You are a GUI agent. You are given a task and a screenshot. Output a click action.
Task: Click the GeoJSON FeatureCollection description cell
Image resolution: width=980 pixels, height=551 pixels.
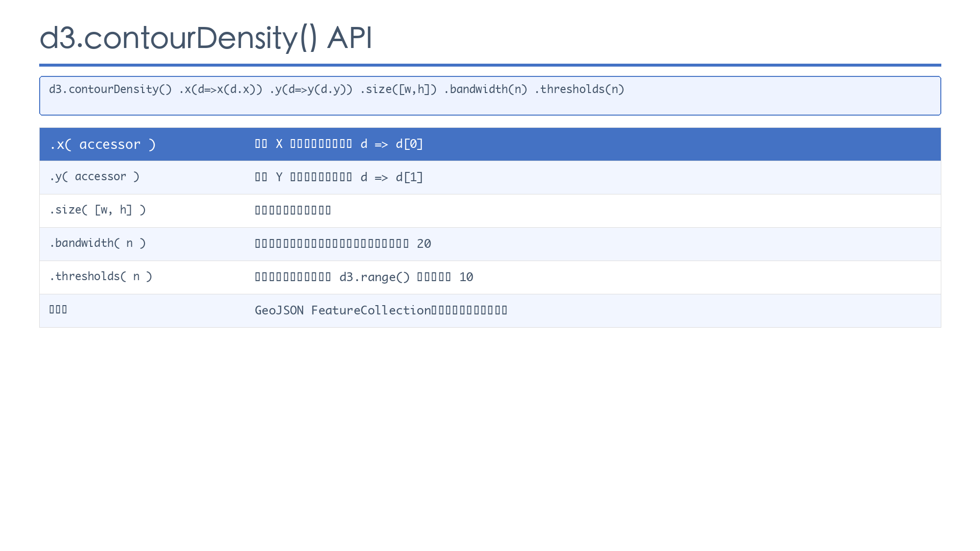[593, 311]
